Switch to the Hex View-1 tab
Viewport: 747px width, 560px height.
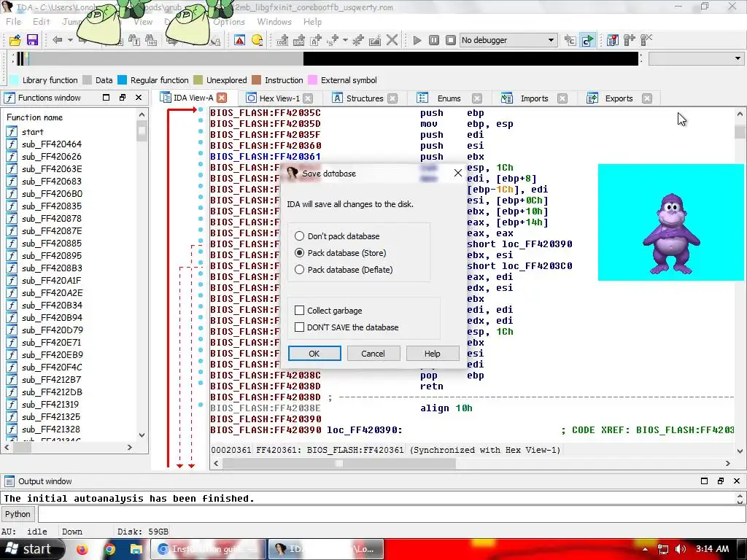pyautogui.click(x=279, y=98)
